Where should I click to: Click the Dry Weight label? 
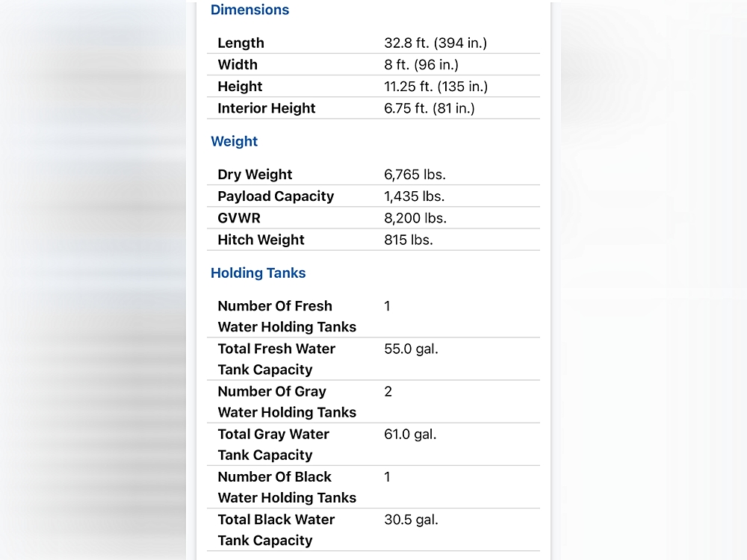click(255, 175)
